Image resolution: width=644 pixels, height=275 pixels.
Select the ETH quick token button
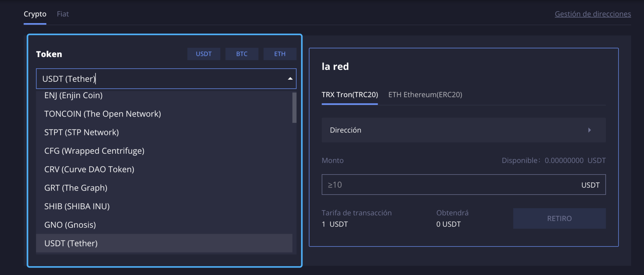(280, 54)
